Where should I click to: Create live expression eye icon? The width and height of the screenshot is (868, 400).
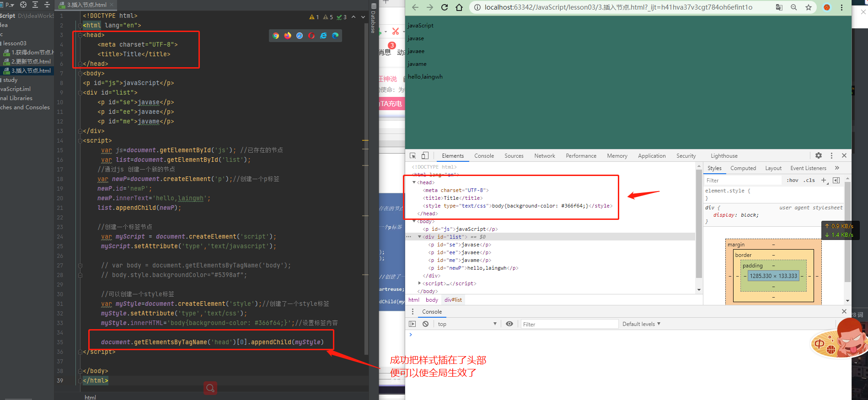tap(509, 324)
